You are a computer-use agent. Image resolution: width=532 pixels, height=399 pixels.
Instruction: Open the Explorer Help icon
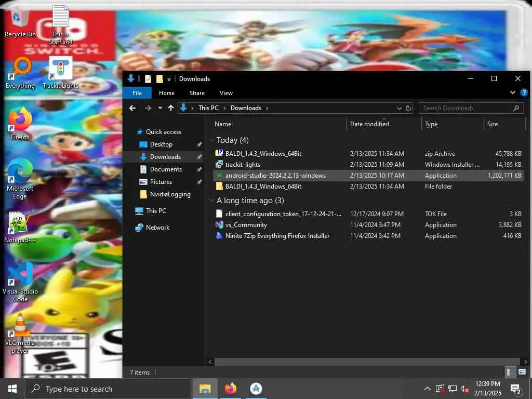coord(524,92)
